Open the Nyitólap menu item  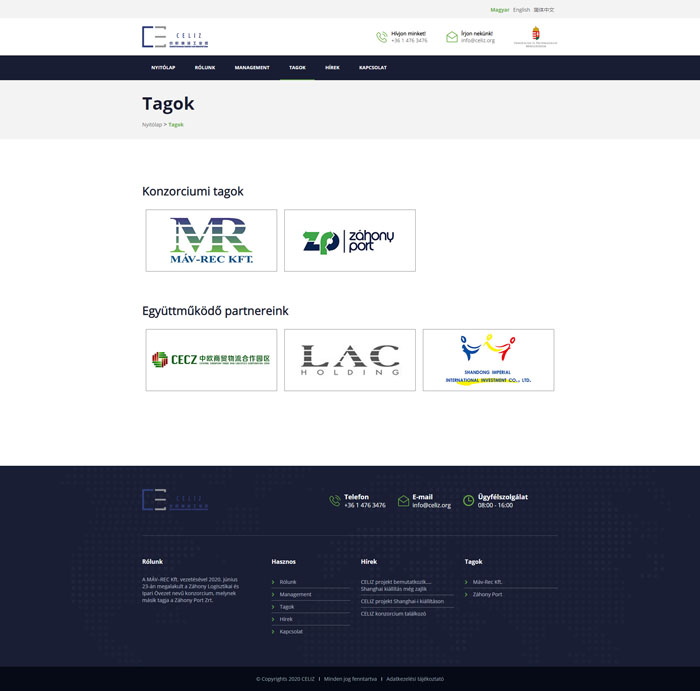pyautogui.click(x=163, y=68)
